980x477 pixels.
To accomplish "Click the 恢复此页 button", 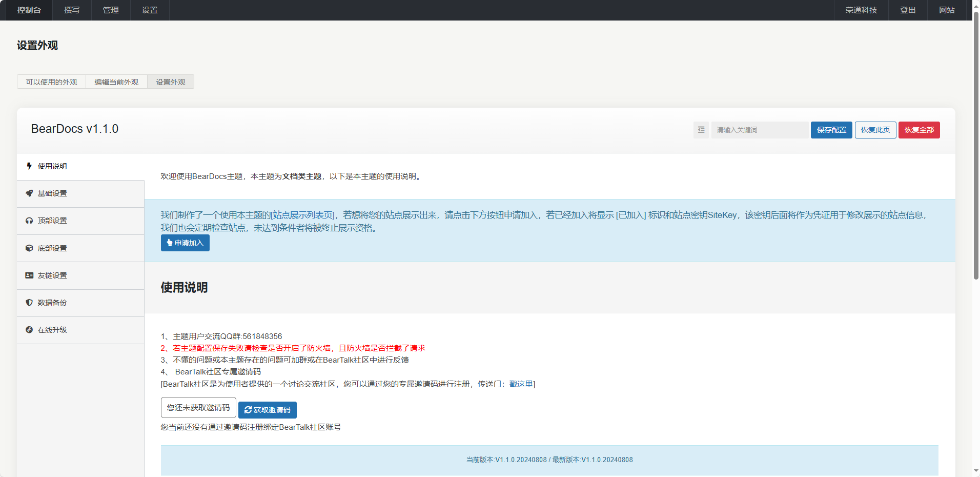I will (875, 130).
